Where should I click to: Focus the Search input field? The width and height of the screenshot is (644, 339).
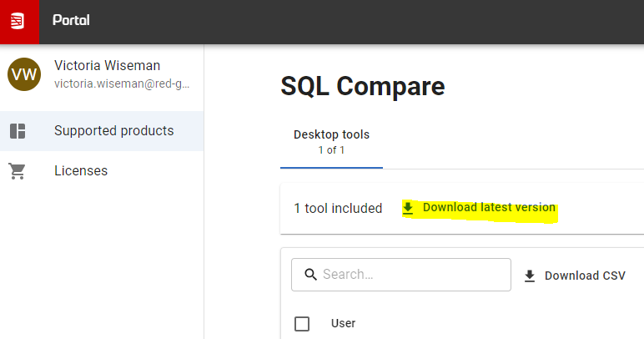coord(401,275)
